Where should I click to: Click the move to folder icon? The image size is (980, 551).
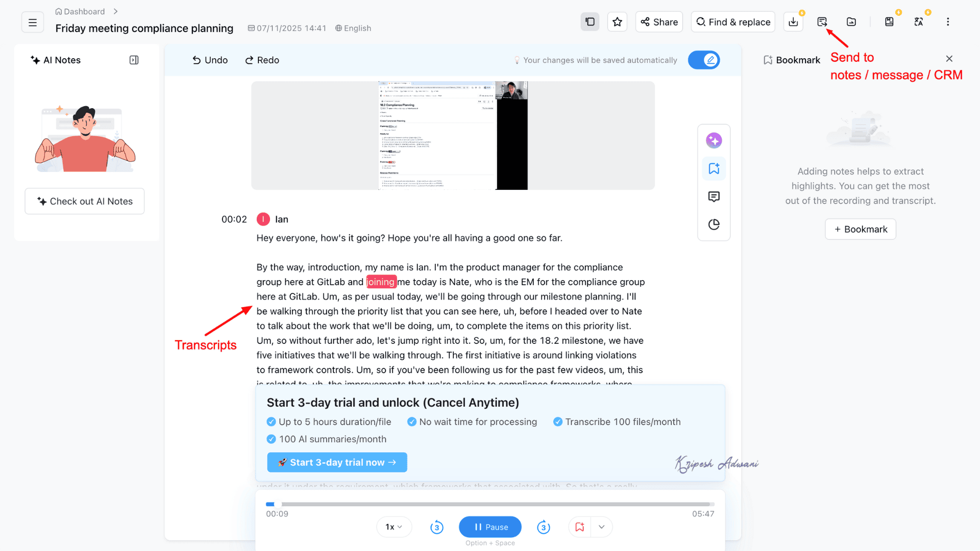tap(851, 22)
